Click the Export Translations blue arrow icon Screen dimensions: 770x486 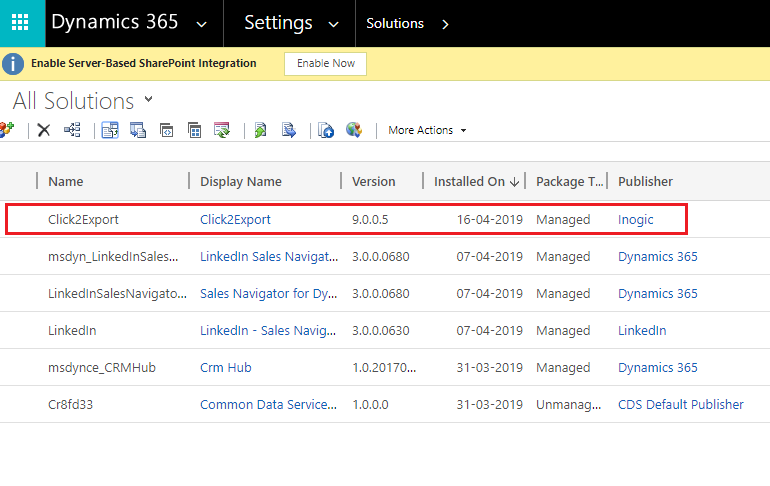(289, 130)
